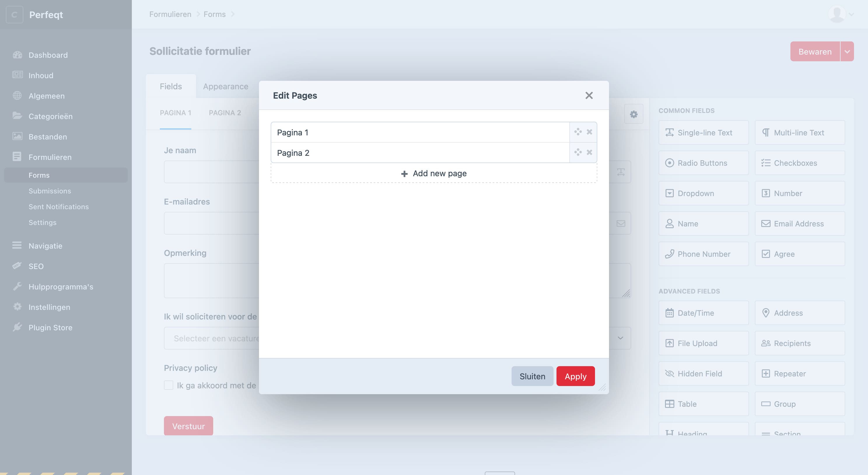Click the Multi-line Text field icon
Screen dimensions: 868x475
[x=766, y=132]
